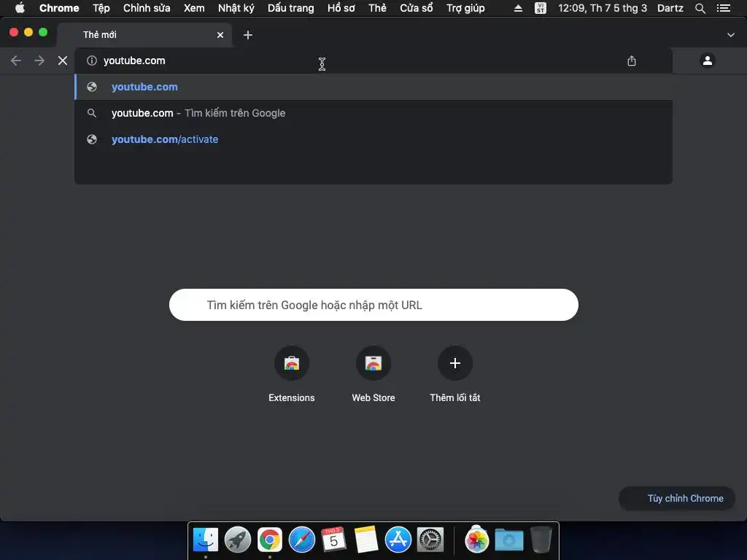Select the youtube.com/activate suggestion
The height and width of the screenshot is (560, 747).
(373, 139)
